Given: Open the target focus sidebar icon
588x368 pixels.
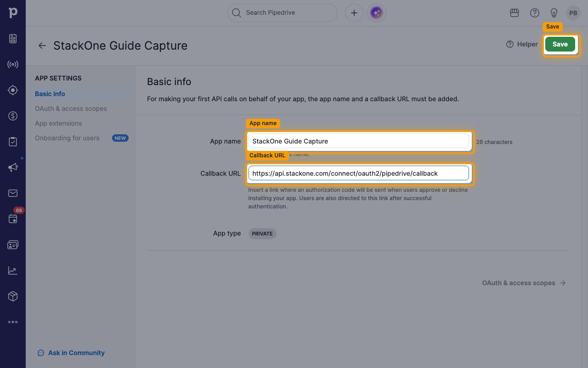Looking at the screenshot, I should tap(13, 90).
